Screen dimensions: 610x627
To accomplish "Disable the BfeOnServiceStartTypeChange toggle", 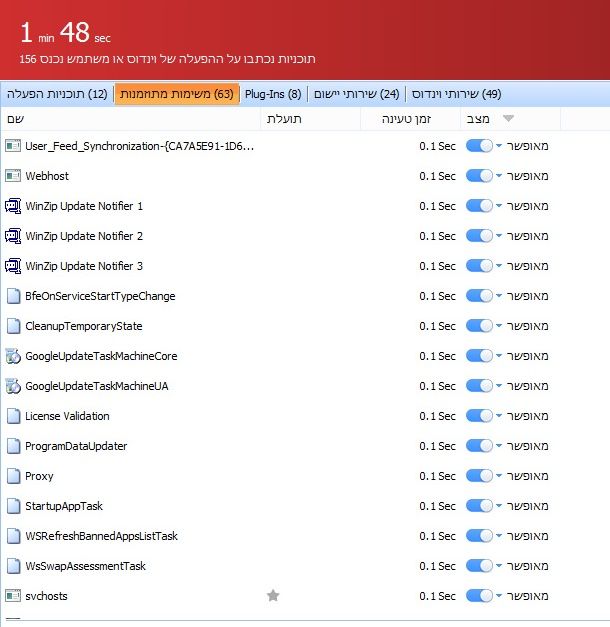I will (479, 296).
